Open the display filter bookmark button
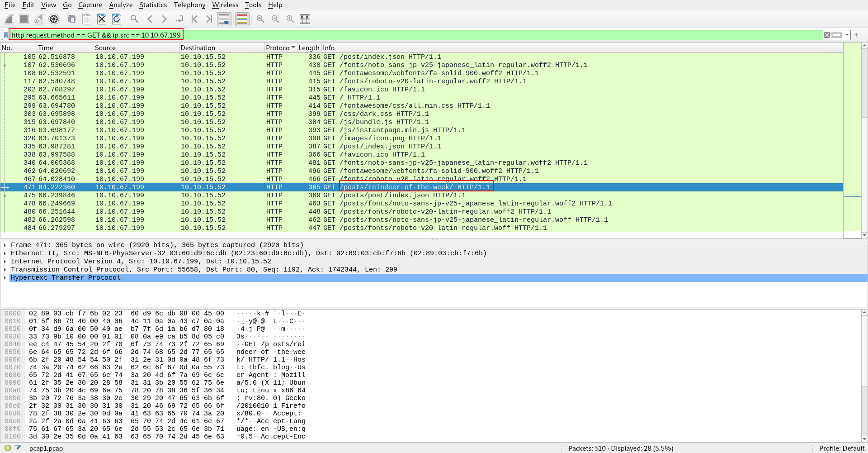 (x=5, y=35)
